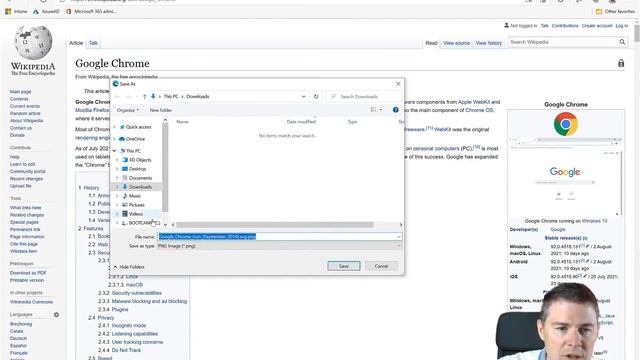
Task: Open AzureAD favorite in bookmarks bar
Action: tap(46, 11)
